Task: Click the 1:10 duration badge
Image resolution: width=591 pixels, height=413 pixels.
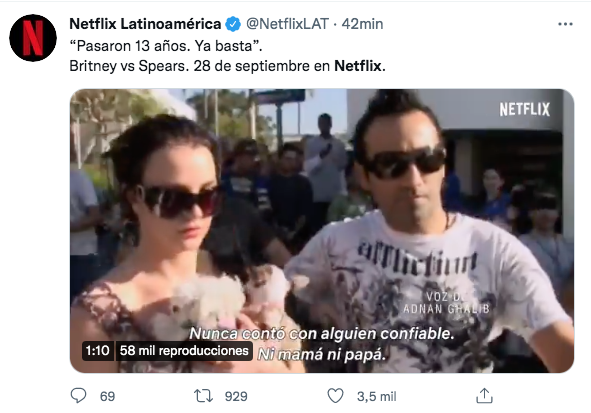Action: (98, 351)
